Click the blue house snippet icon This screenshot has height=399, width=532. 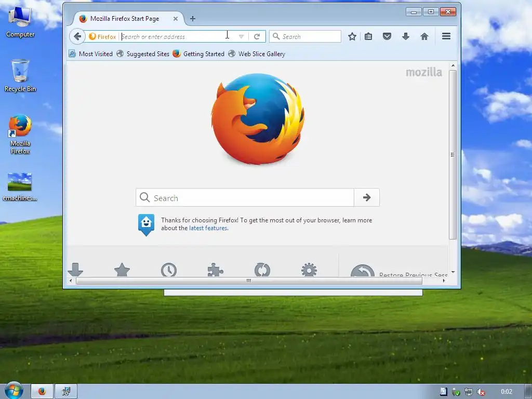click(146, 224)
